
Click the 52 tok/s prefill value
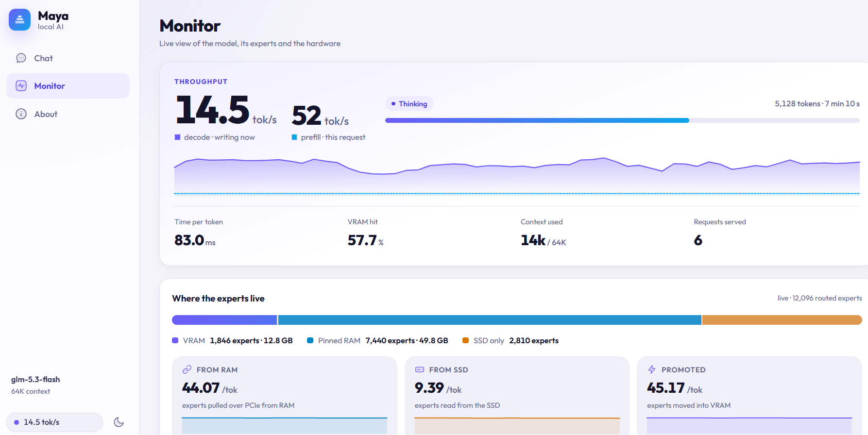[x=321, y=116]
